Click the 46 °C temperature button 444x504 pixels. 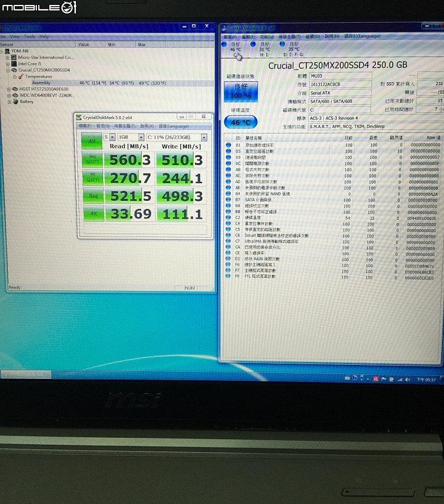(x=240, y=122)
